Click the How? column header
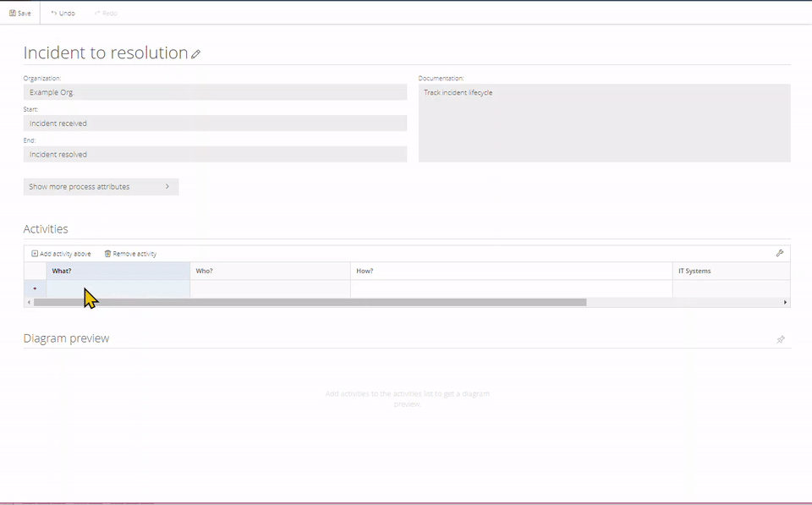Image resolution: width=812 pixels, height=505 pixels. point(511,271)
